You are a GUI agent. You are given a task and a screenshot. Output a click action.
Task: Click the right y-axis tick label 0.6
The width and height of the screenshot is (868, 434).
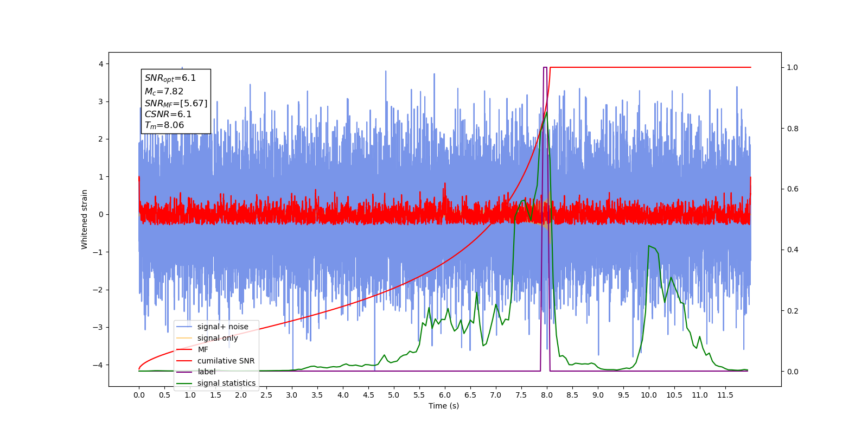pos(793,189)
